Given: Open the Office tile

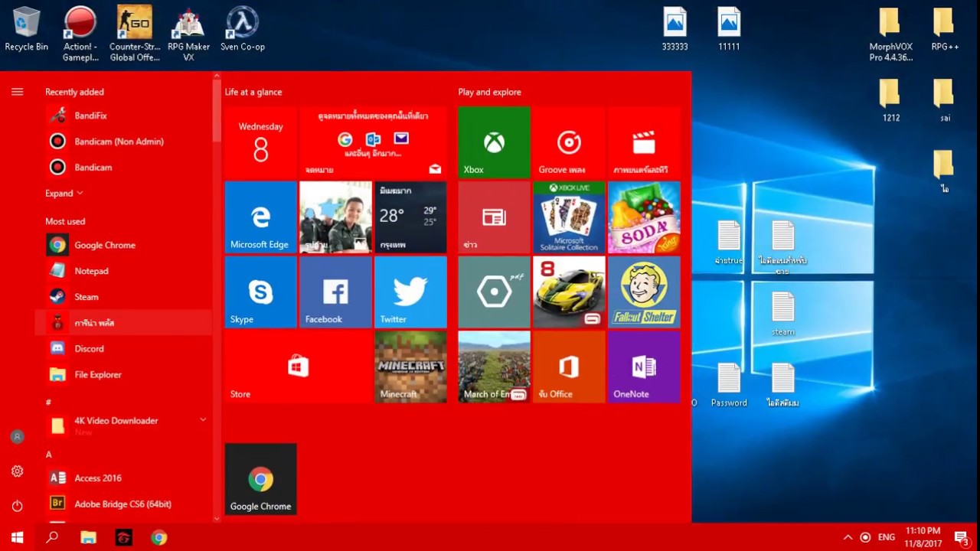Looking at the screenshot, I should coord(569,367).
